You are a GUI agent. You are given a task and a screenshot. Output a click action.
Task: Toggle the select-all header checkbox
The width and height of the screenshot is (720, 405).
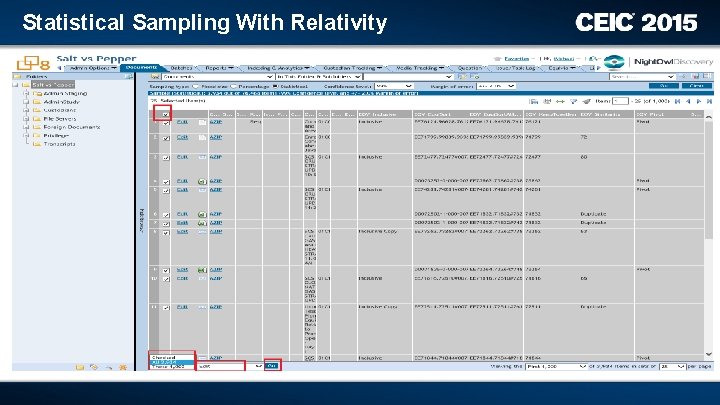click(166, 115)
